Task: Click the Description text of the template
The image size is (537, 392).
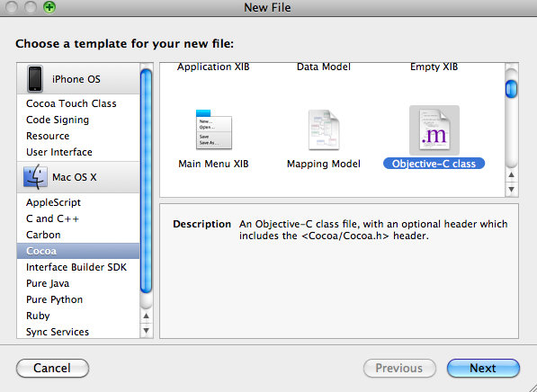Action: tap(373, 230)
